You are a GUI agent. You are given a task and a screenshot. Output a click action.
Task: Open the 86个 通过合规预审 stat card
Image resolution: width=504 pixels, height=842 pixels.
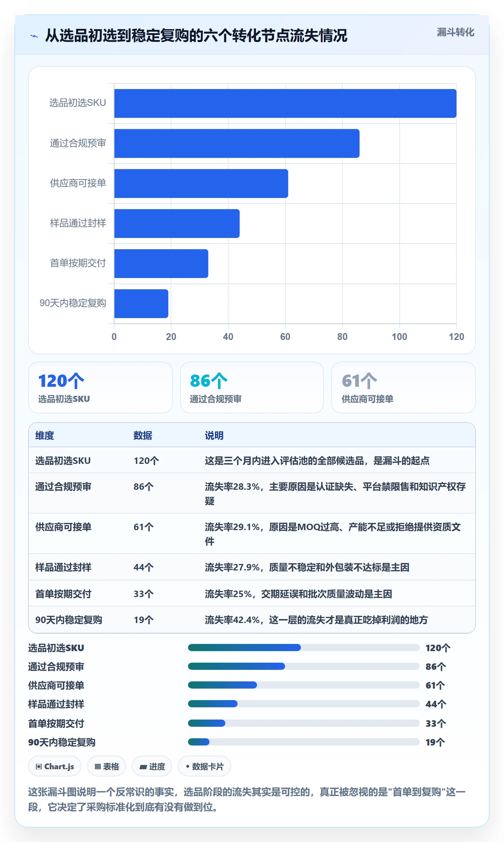click(x=252, y=388)
